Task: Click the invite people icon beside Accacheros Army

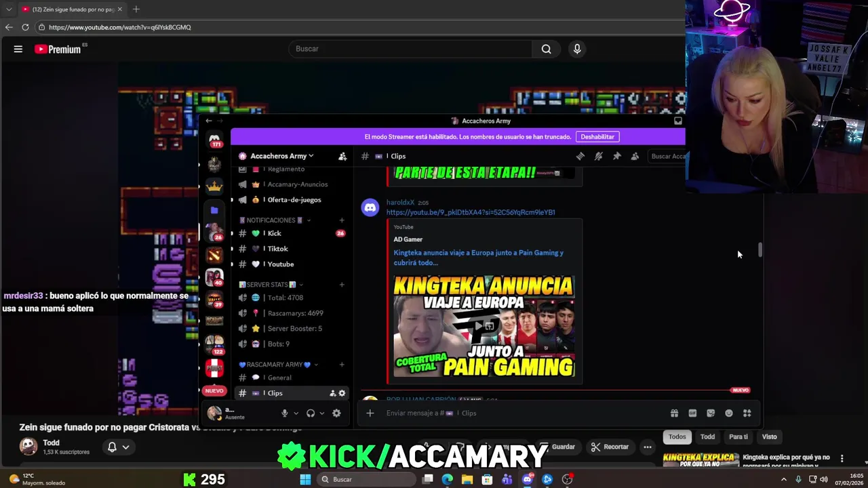Action: click(x=342, y=156)
